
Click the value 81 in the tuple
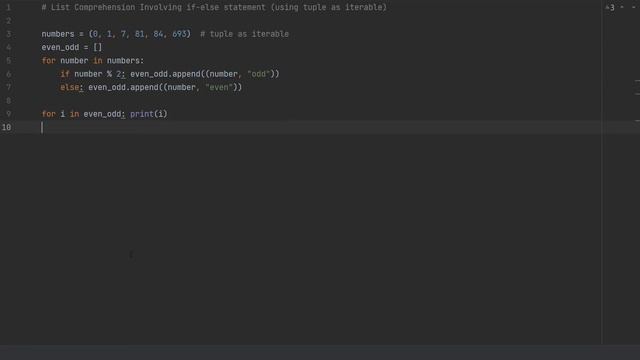coord(140,34)
